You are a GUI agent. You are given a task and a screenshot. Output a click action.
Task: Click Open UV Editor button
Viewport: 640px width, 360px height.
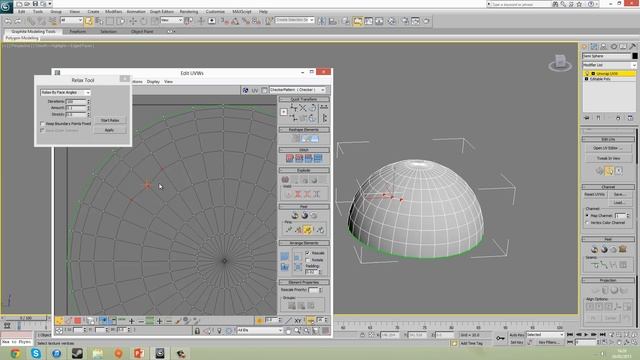click(x=608, y=148)
